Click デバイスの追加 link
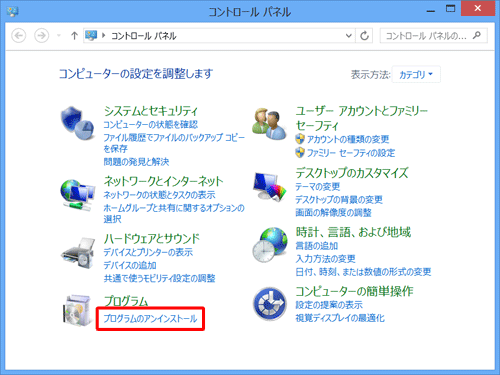This screenshot has height=375, width=500. 130,265
